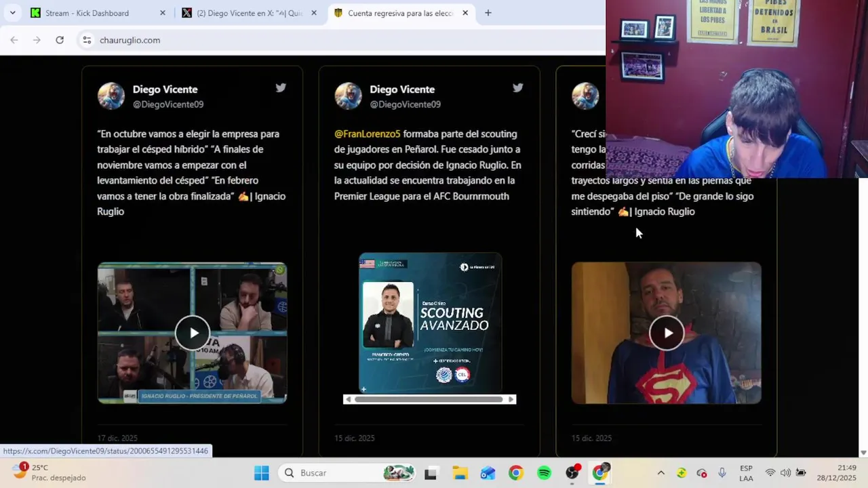Open Diego Vicente name on the scouting tweet
Screen dimensions: 868x488
click(402, 89)
